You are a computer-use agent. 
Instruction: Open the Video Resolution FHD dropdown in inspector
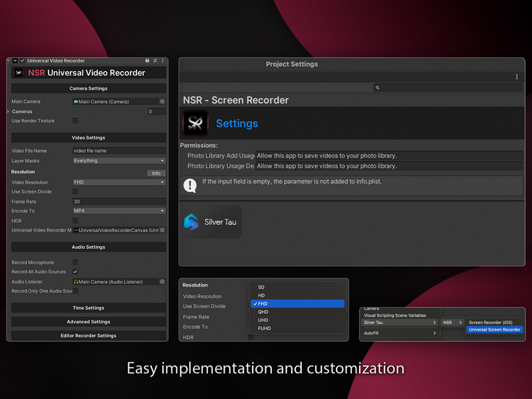(x=119, y=182)
